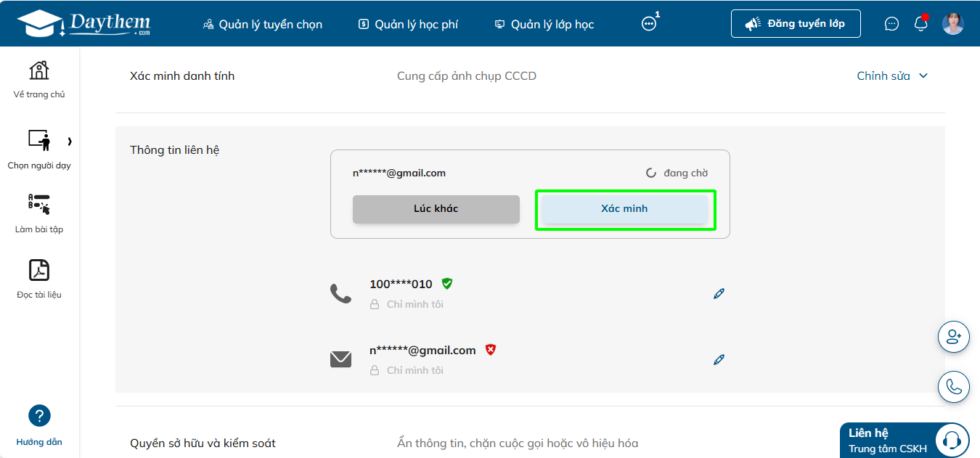
Task: Open Liên hệ Trung tâm CSKH support widget
Action: pos(905,440)
